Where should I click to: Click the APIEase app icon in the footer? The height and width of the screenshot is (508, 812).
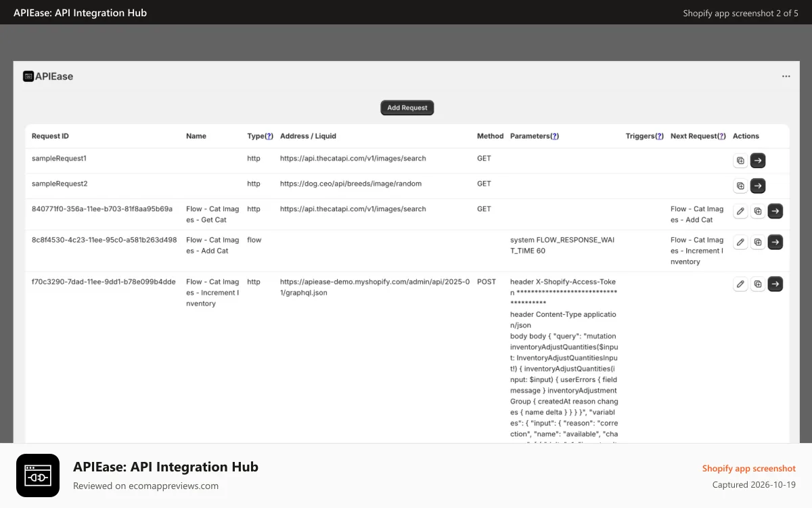(x=38, y=475)
